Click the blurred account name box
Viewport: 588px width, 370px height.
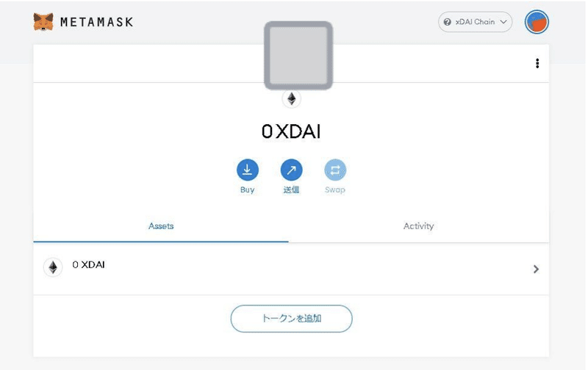click(x=298, y=56)
